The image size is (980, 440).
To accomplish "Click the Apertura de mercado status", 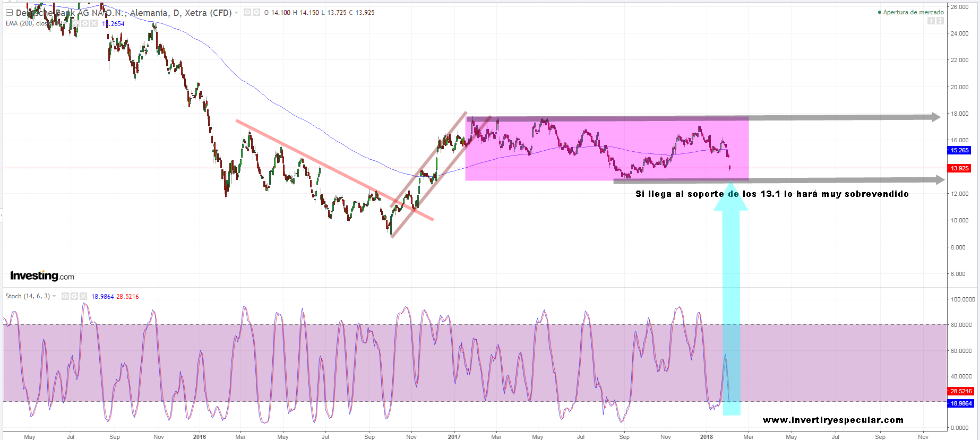I will click(x=911, y=12).
